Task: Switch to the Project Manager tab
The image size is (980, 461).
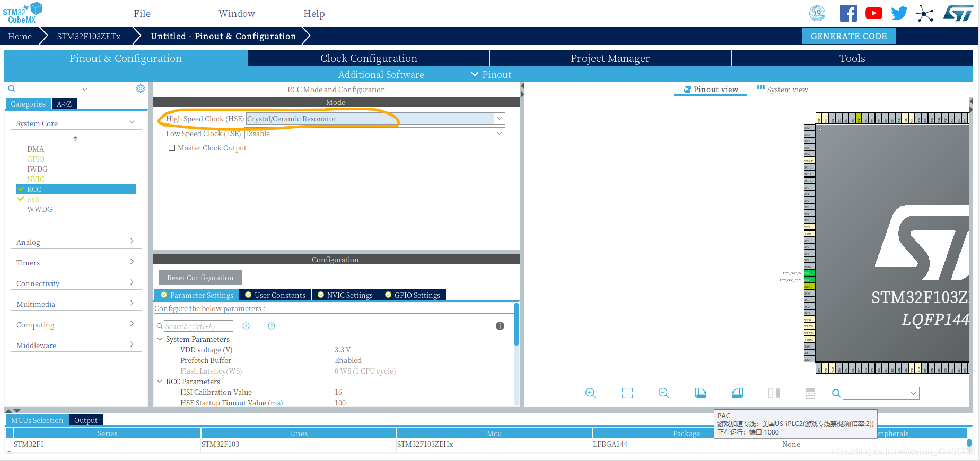Action: (610, 58)
